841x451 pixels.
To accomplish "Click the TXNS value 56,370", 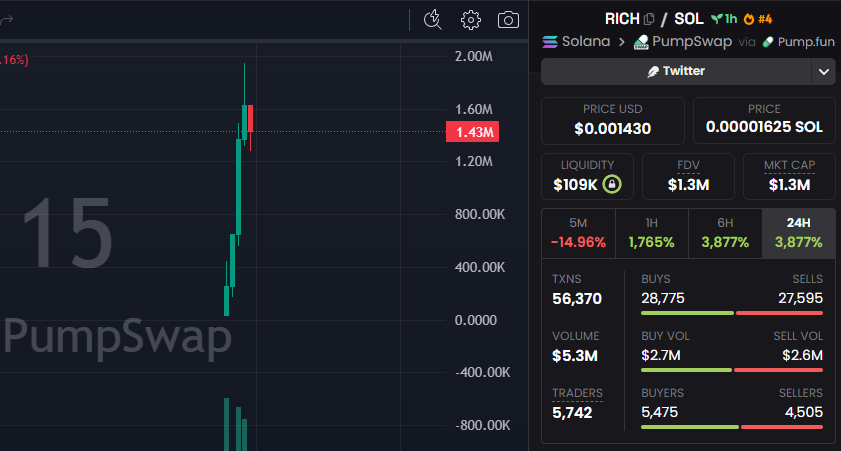I will (577, 299).
